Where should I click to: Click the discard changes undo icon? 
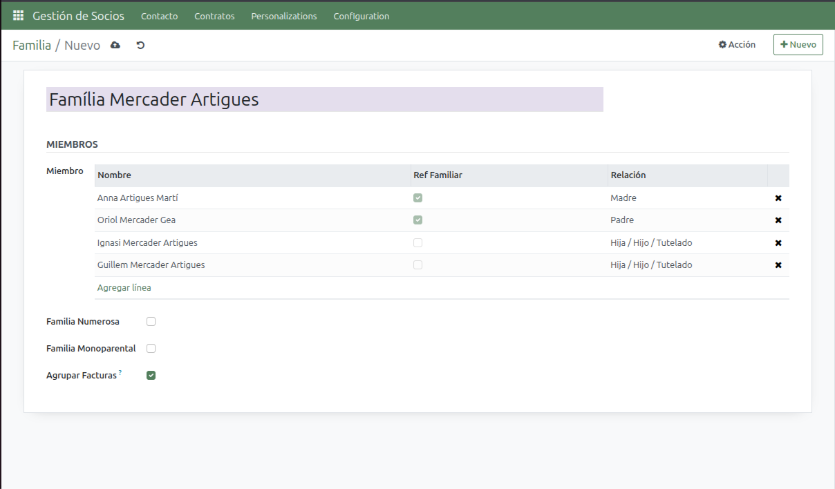click(x=140, y=45)
